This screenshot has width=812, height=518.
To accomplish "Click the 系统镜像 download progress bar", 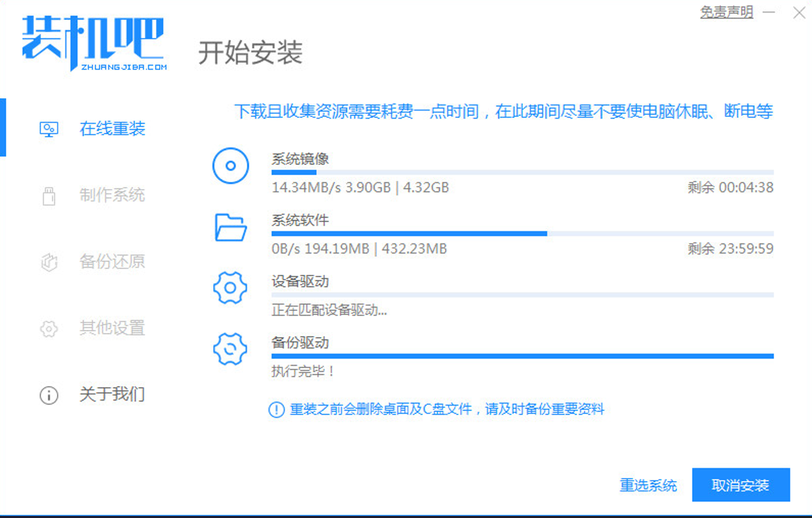I will coord(522,173).
